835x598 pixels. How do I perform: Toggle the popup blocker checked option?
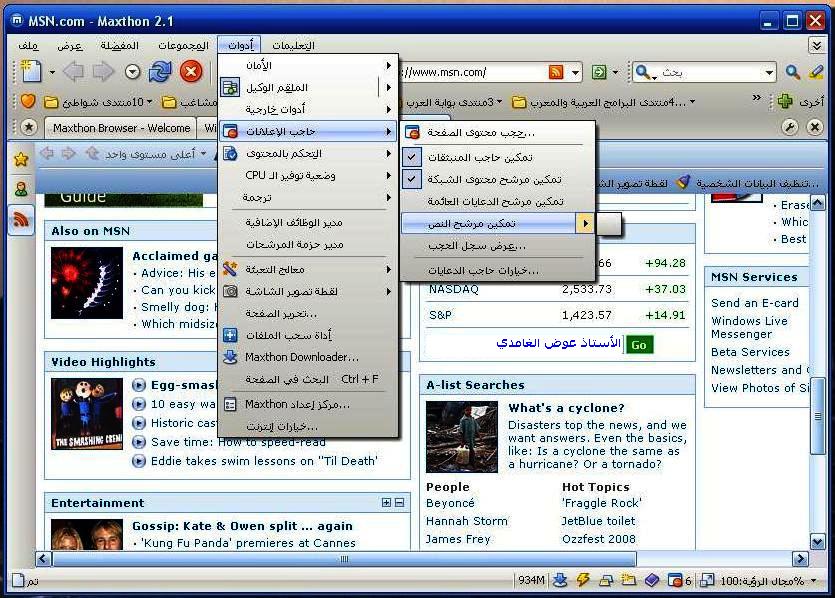click(498, 157)
